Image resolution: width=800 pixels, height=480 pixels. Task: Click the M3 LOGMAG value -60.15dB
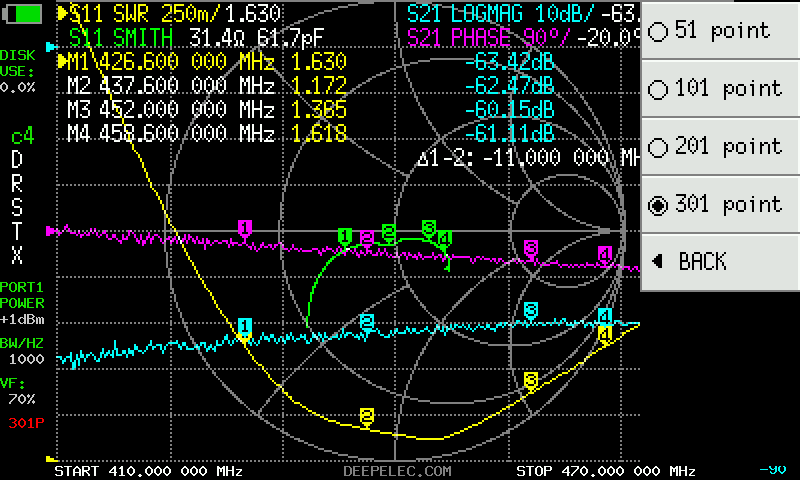pyautogui.click(x=509, y=110)
